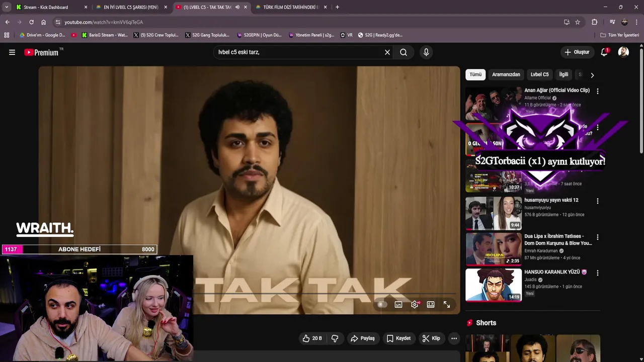The height and width of the screenshot is (362, 644).
Task: Clear the search text with X
Action: click(x=387, y=52)
